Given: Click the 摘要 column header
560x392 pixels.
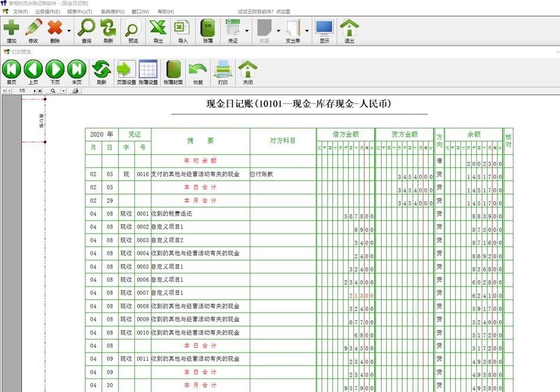Looking at the screenshot, I should pos(200,141).
